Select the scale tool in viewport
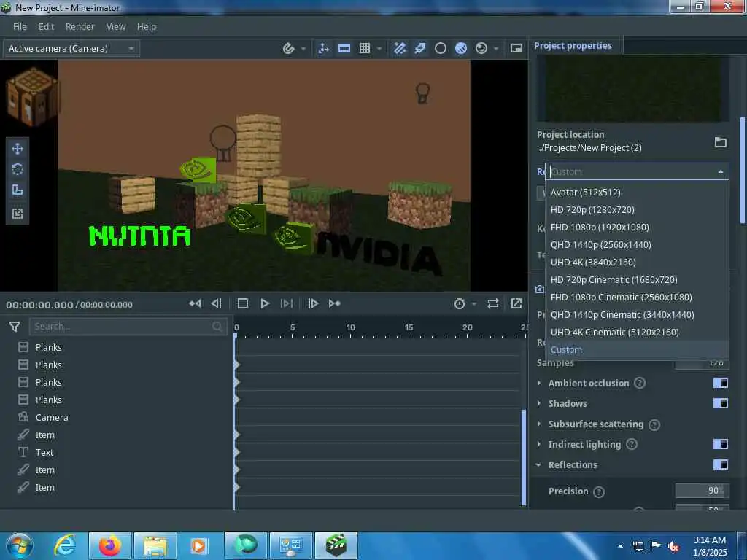The width and height of the screenshot is (747, 560). click(x=18, y=190)
